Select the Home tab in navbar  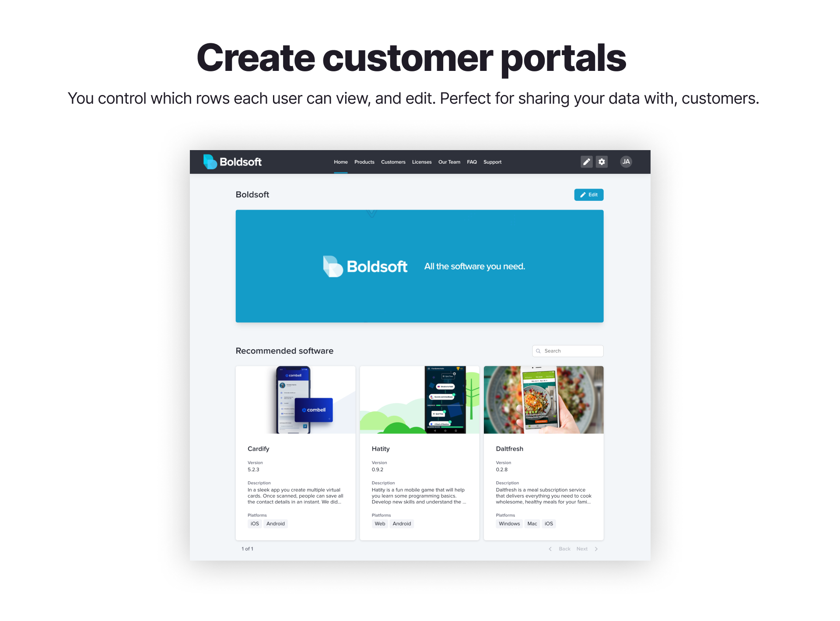point(340,162)
